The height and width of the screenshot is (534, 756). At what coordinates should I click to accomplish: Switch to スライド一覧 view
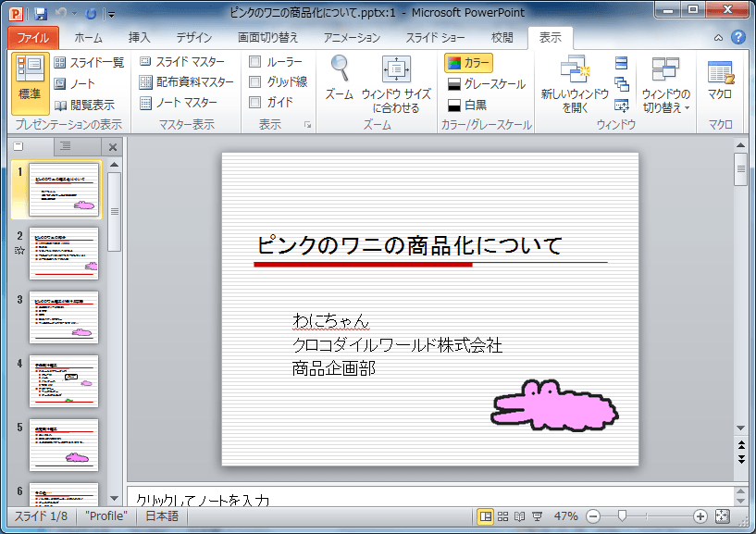tap(89, 63)
